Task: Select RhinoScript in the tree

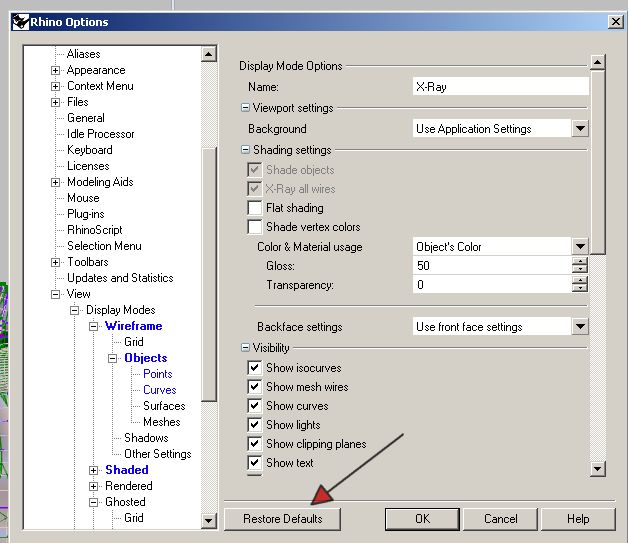Action: tap(95, 230)
